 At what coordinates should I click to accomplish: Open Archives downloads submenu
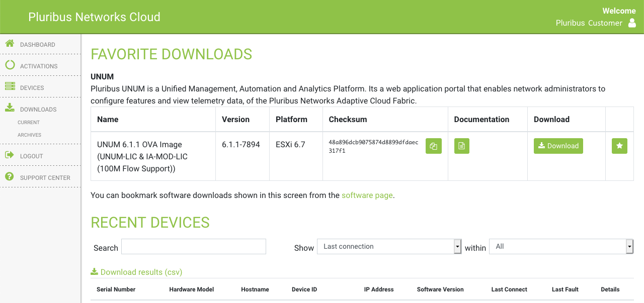pos(29,135)
